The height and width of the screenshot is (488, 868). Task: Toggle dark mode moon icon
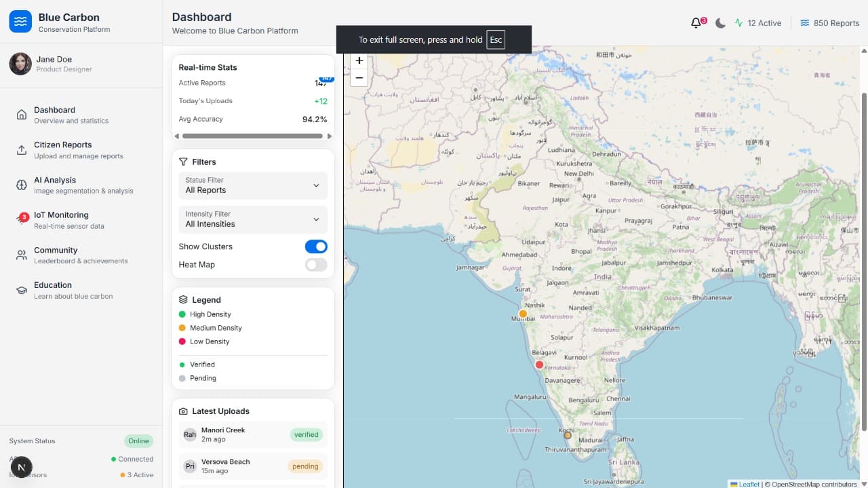pos(720,23)
